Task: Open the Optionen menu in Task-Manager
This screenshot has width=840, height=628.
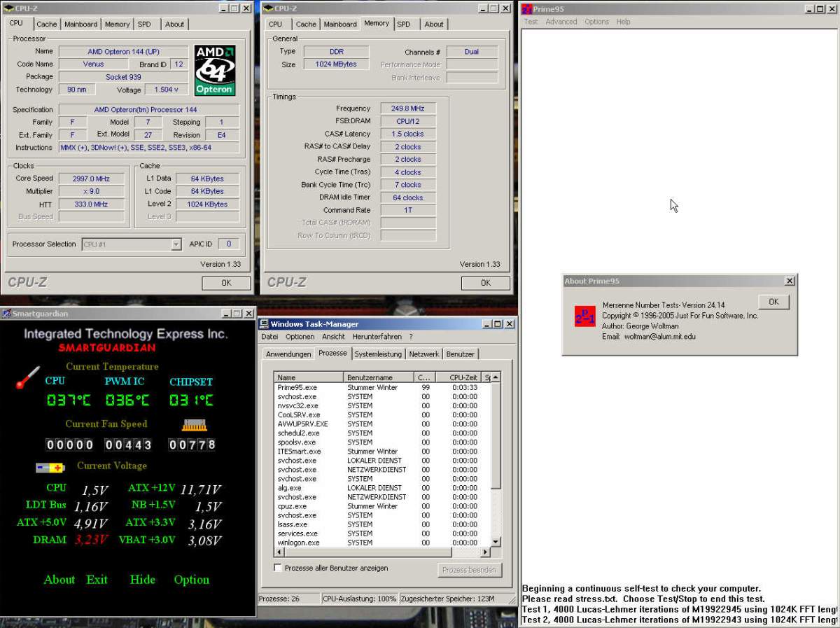Action: point(300,337)
